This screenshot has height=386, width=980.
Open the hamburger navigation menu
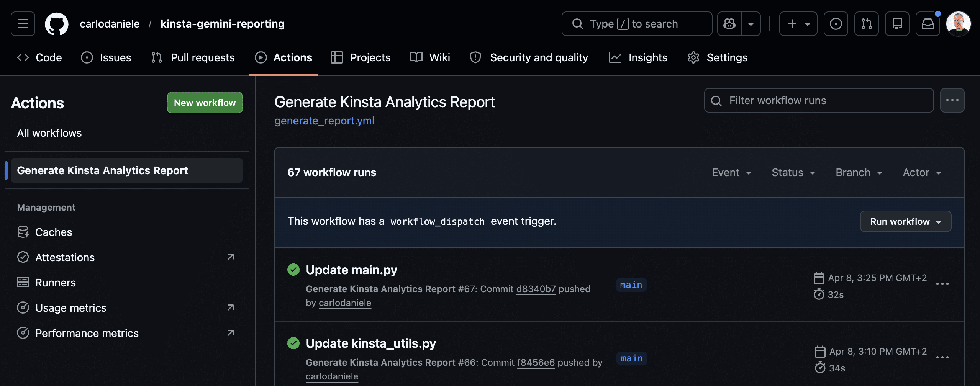coord(23,24)
